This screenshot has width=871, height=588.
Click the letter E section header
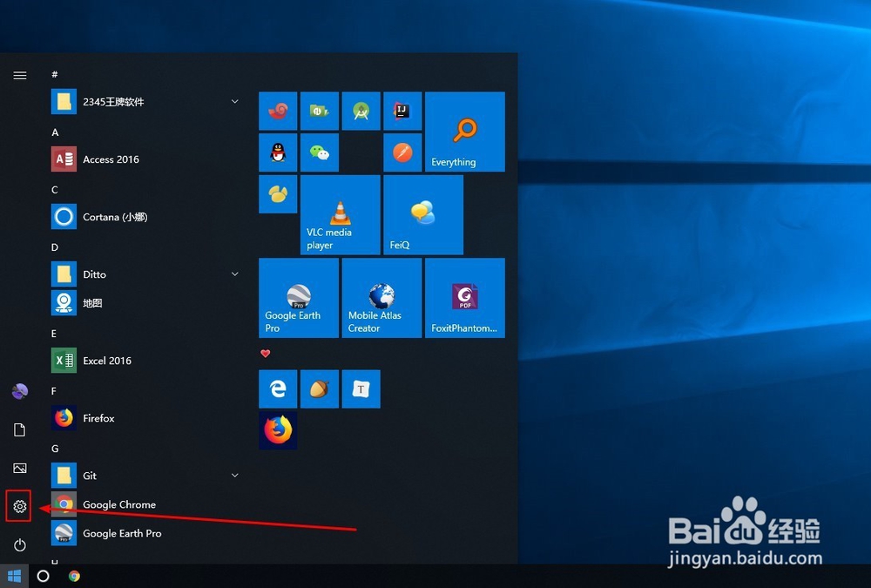[54, 334]
